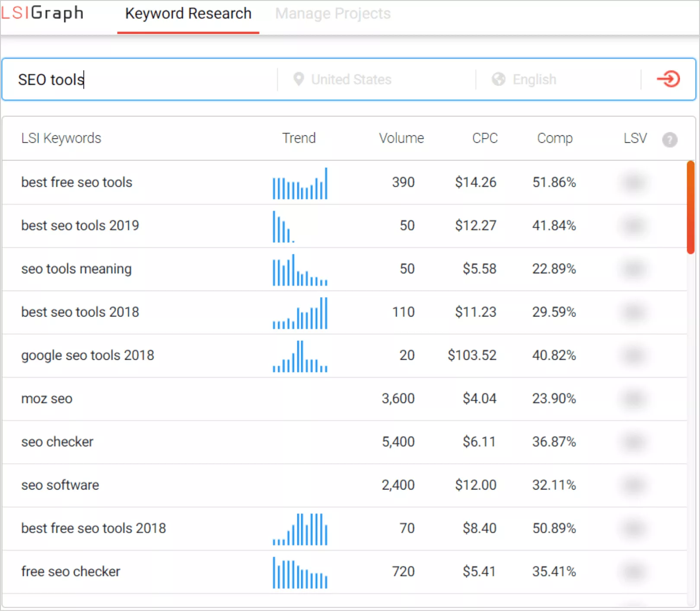Sort by LSI Keywords column header
Screen dimensions: 700x611
(x=61, y=138)
